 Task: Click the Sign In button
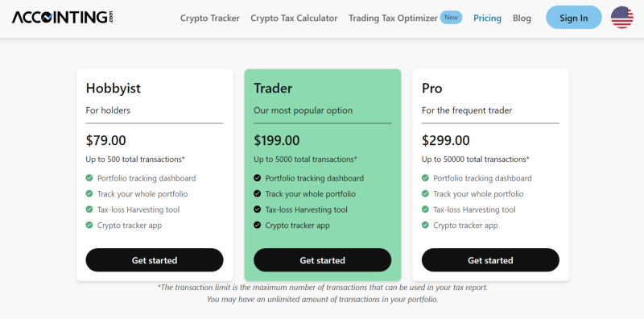pyautogui.click(x=574, y=18)
